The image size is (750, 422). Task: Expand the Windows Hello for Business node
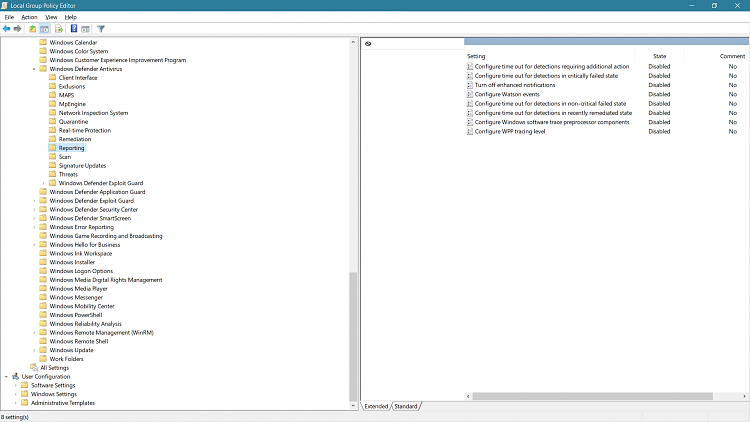pos(34,244)
